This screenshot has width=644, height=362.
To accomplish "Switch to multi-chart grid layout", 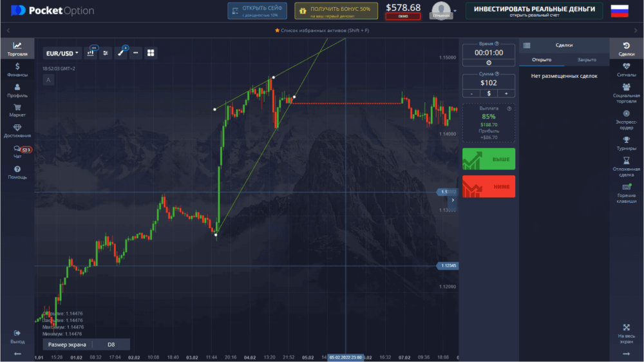I will tap(151, 53).
